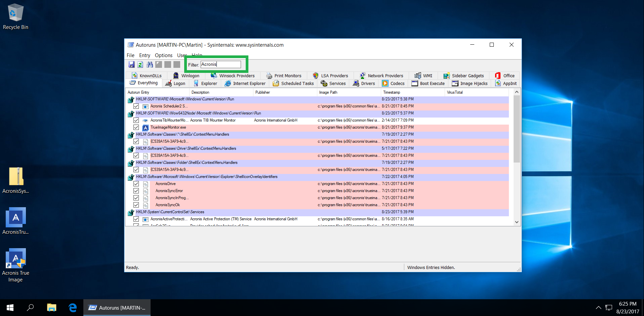Uncheck the Acronis Scheduler2 entry
The image size is (644, 316).
click(x=136, y=106)
